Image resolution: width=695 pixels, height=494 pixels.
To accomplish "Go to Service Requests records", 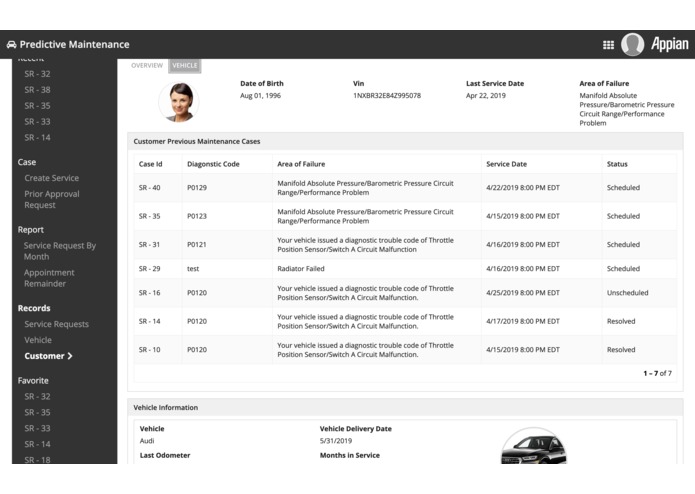I will (x=56, y=324).
